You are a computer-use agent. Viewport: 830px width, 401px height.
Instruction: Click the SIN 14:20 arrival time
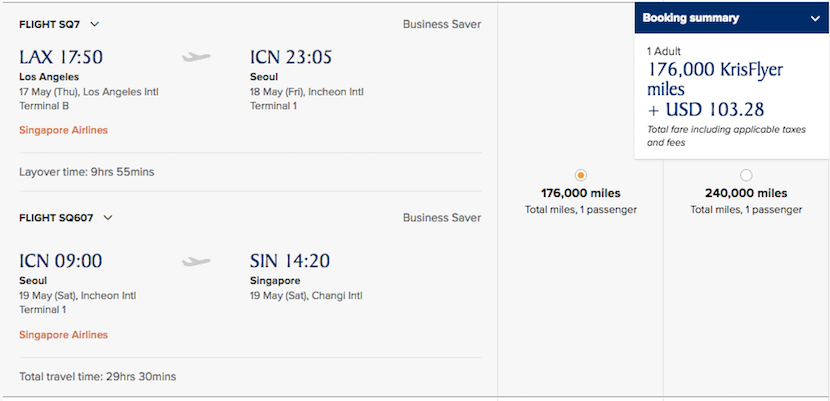pos(290,262)
